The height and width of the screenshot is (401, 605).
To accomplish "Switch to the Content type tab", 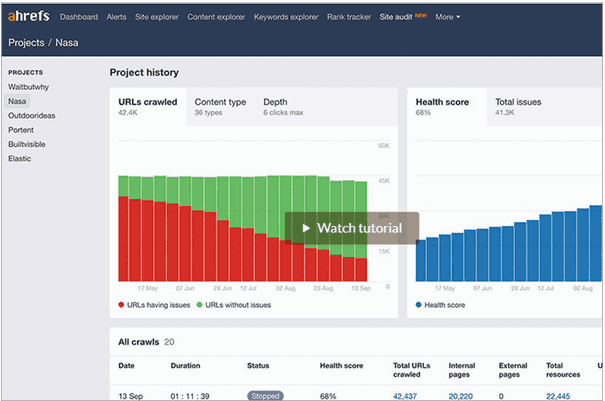I will pyautogui.click(x=220, y=107).
